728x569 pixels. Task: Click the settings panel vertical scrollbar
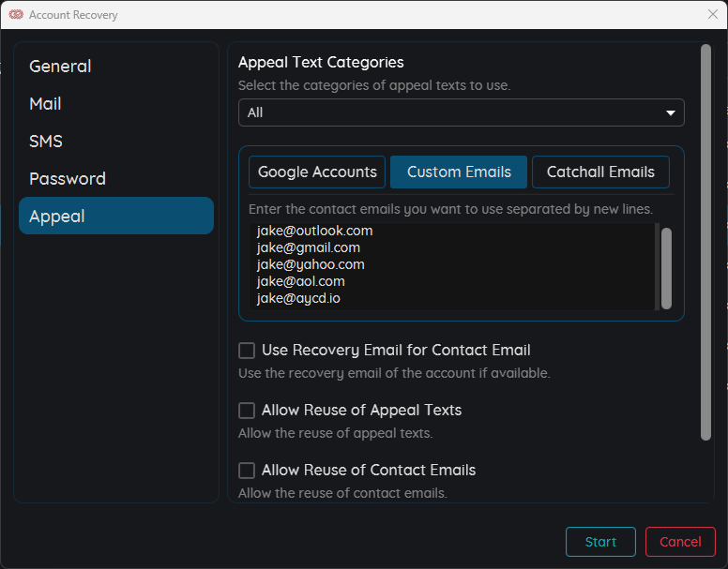(705, 242)
